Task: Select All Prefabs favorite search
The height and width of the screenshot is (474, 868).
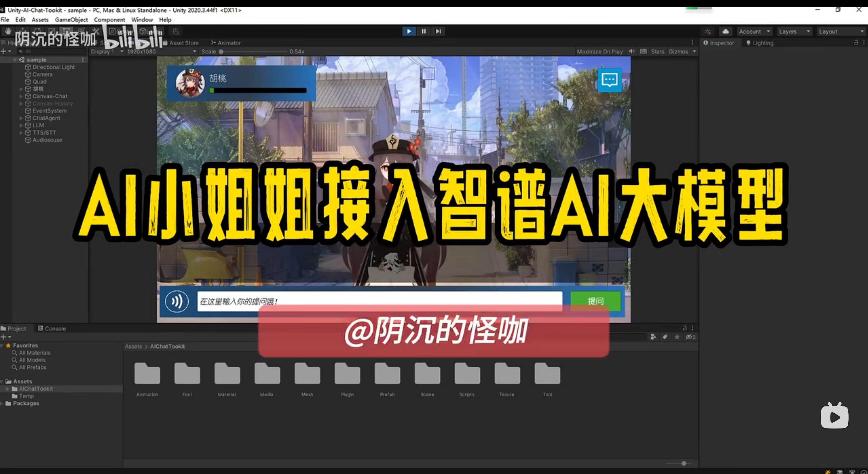Action: click(x=33, y=367)
